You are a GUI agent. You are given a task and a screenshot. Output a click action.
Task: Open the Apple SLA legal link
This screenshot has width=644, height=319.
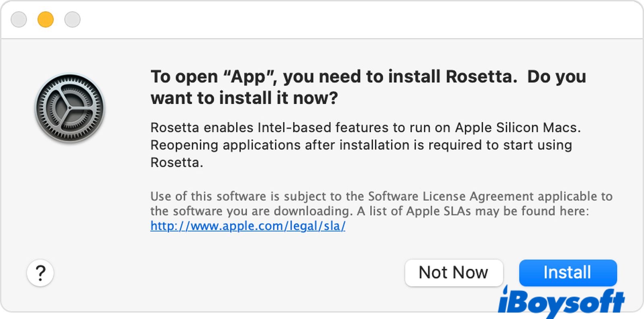tap(248, 226)
